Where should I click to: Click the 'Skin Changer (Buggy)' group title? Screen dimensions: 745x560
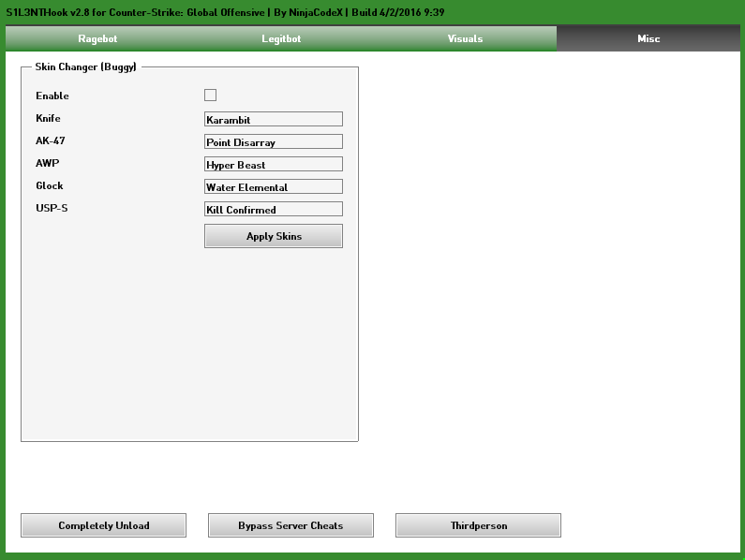tap(85, 67)
